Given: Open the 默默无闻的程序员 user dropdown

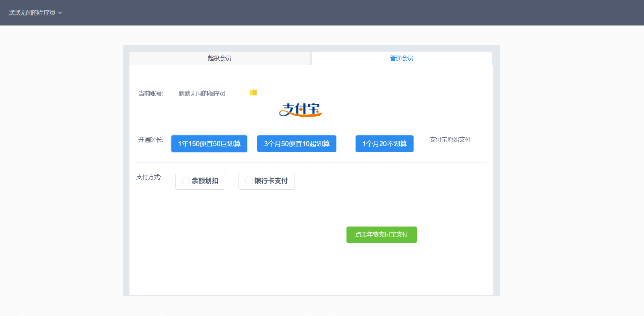Looking at the screenshot, I should tap(35, 13).
